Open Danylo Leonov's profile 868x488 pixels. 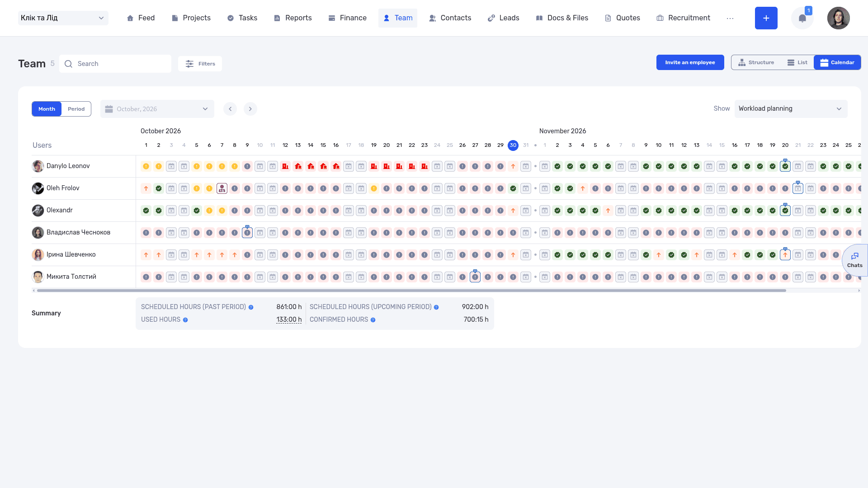click(x=68, y=166)
